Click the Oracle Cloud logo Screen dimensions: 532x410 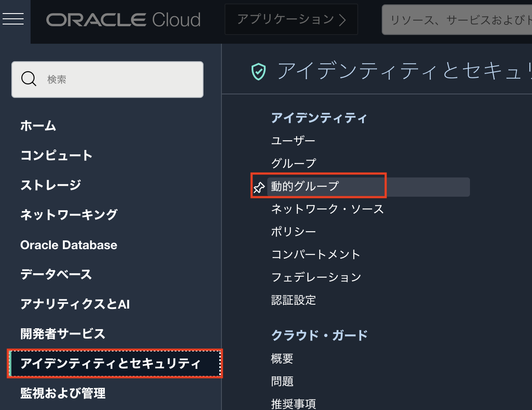tap(123, 20)
